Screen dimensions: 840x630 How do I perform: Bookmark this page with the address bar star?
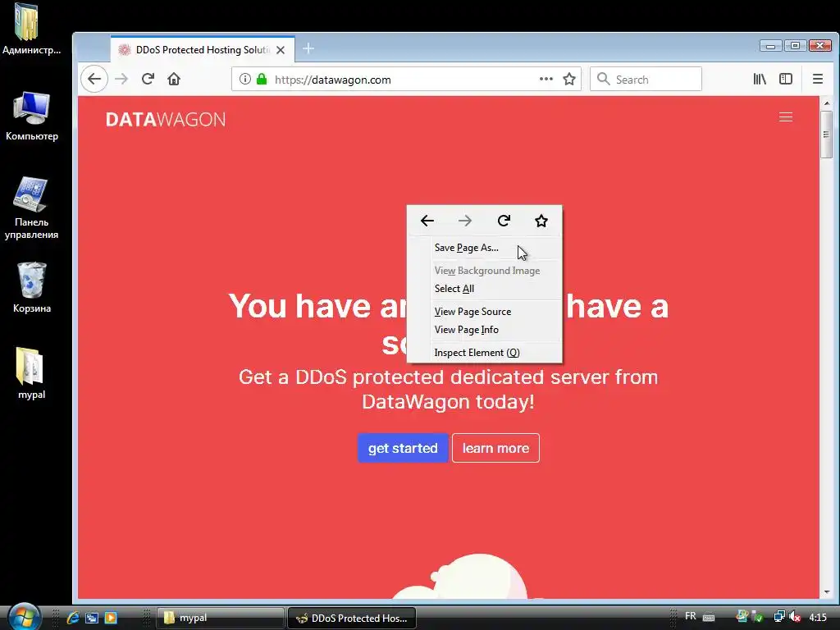coord(569,80)
